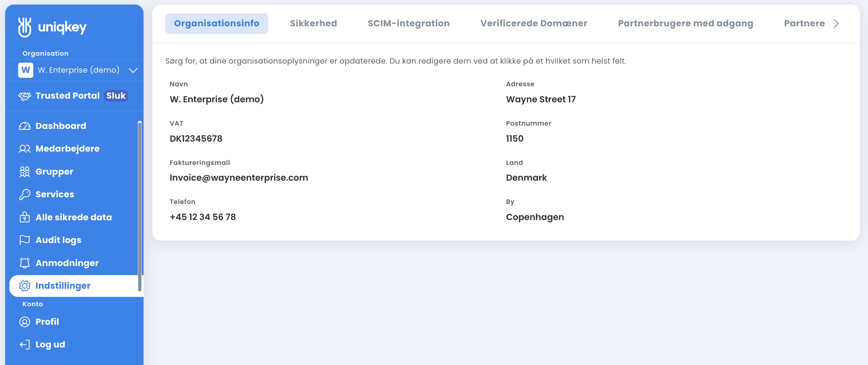Go to Verificerede Domæner tab
The height and width of the screenshot is (365, 868).
(534, 24)
